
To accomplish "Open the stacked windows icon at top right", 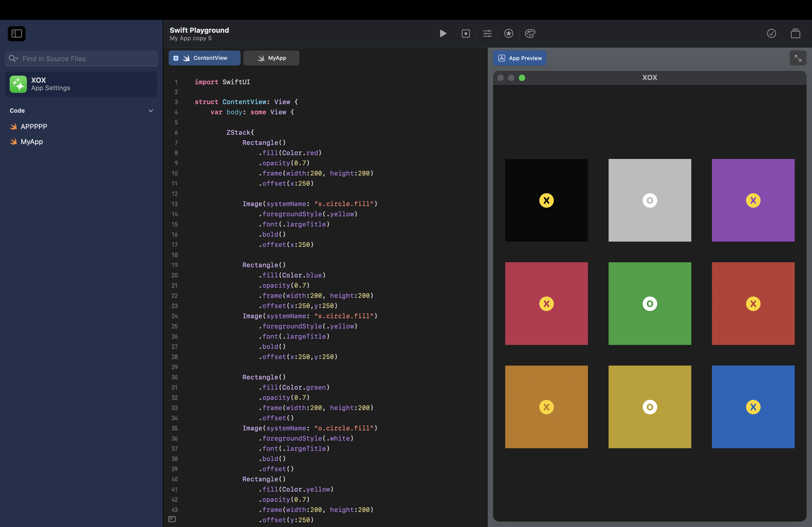I will tap(795, 33).
